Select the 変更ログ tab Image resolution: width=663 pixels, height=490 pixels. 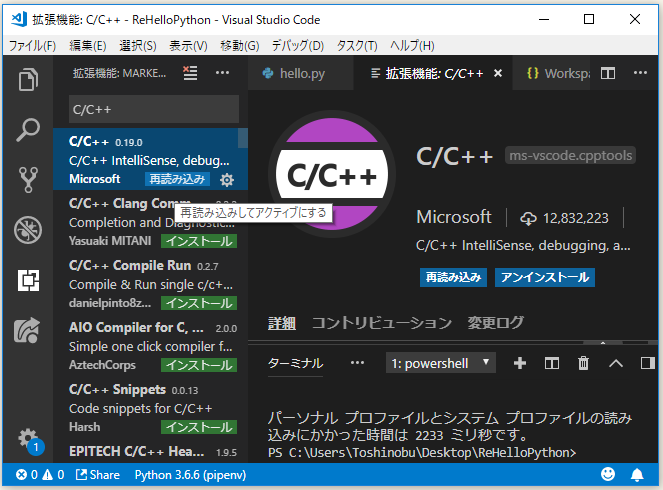(496, 323)
